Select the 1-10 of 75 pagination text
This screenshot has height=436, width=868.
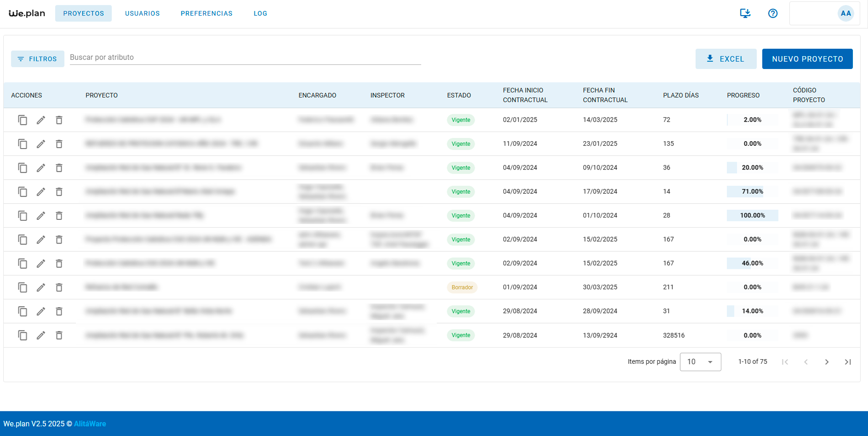[752, 362]
